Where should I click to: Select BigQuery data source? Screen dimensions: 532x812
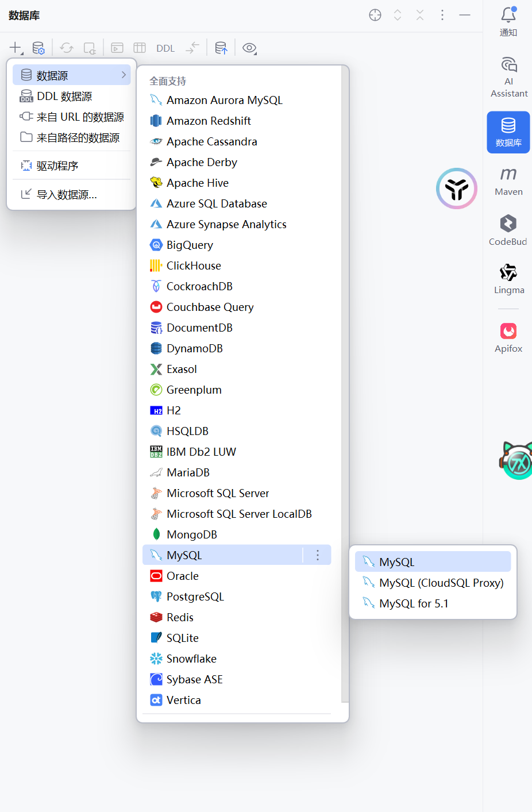237,245
